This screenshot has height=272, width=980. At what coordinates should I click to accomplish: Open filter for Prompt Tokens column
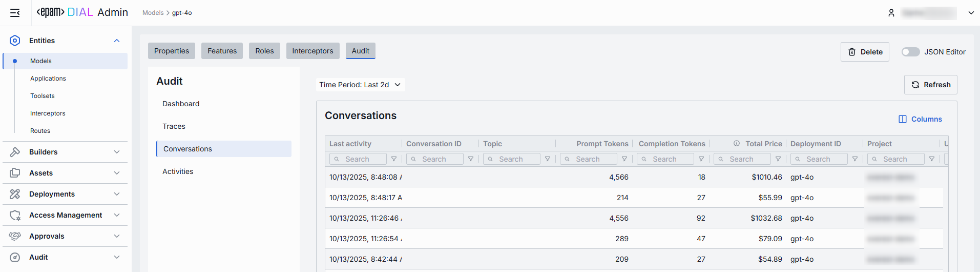pos(624,159)
